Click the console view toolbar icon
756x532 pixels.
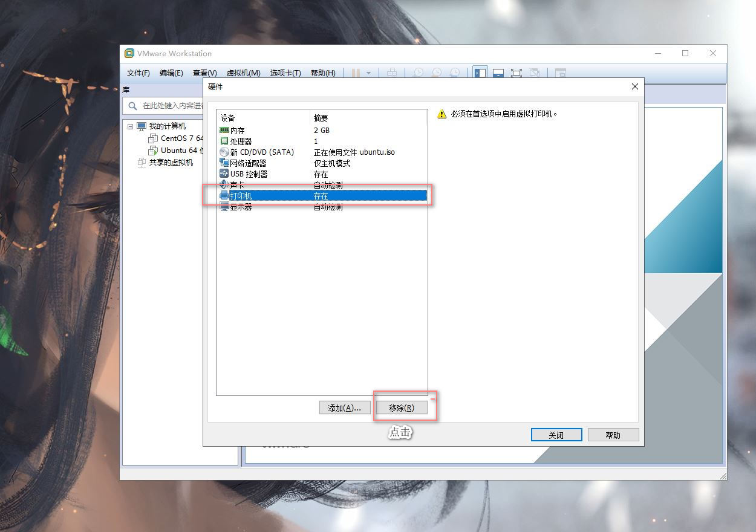[x=561, y=73]
